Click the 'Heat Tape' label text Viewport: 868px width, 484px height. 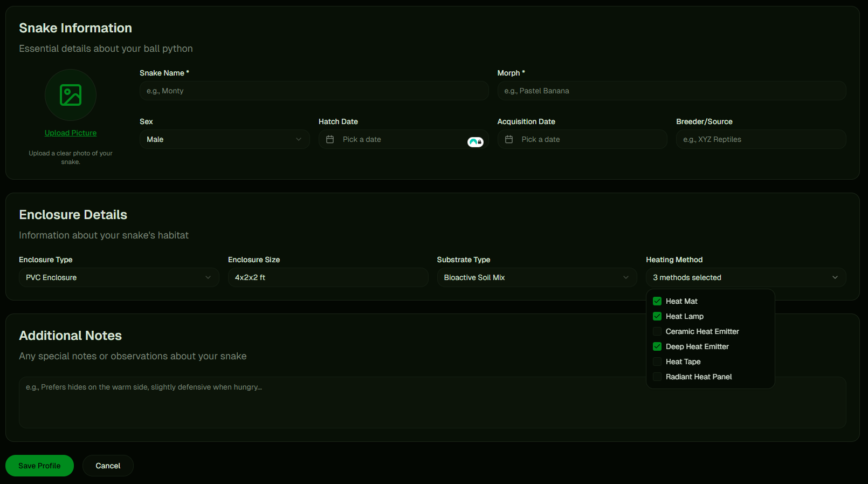(683, 362)
